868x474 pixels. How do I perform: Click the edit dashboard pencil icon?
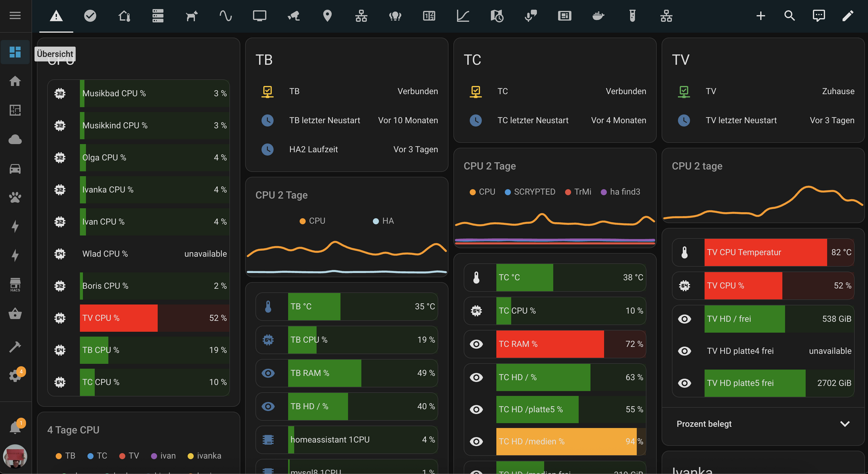(x=847, y=16)
